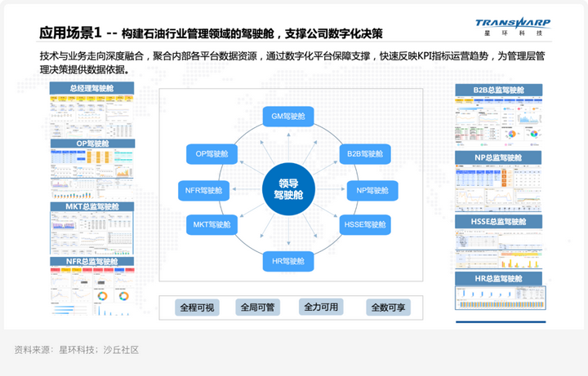
Task: Click the central 领导驾驶舱 circle
Action: 288,188
